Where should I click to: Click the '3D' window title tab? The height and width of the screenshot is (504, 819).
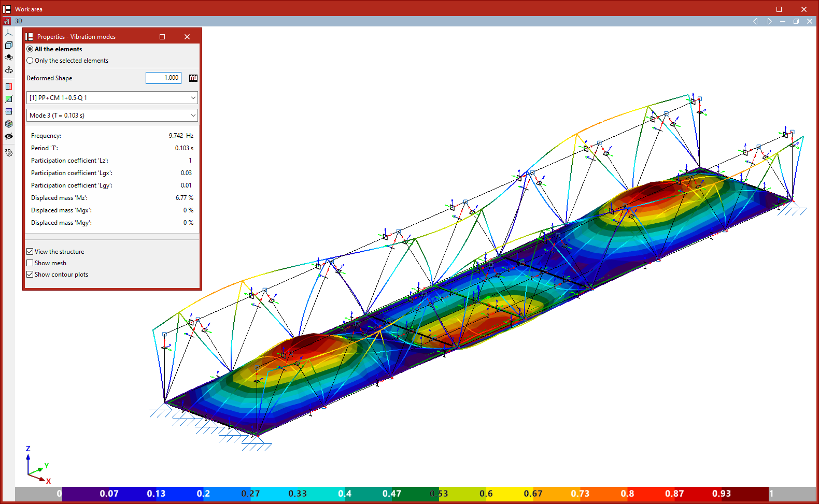point(19,21)
